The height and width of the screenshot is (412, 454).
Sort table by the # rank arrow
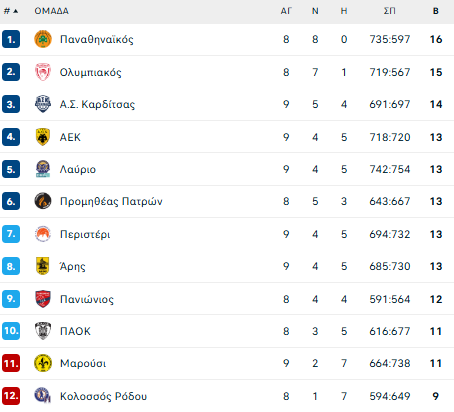click(11, 11)
